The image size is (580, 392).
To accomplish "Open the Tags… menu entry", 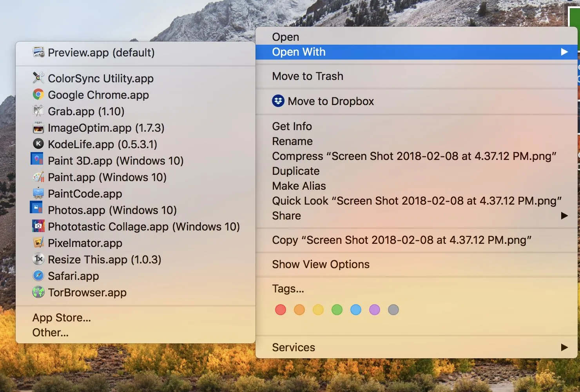I will [x=417, y=289].
